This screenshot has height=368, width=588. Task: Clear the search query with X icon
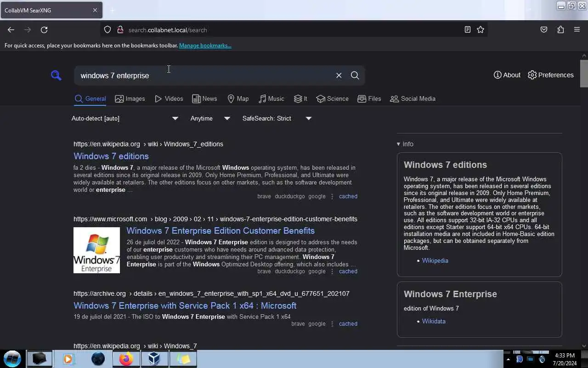point(339,75)
